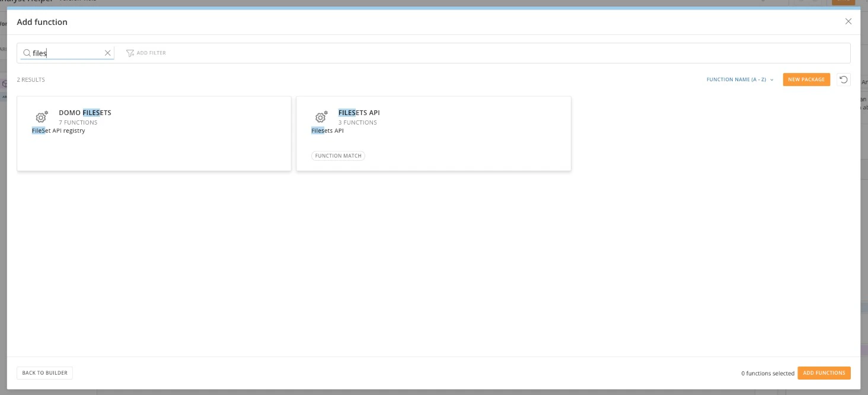Click the sort dropdown chevron arrow
This screenshot has height=395, width=868.
pos(771,79)
